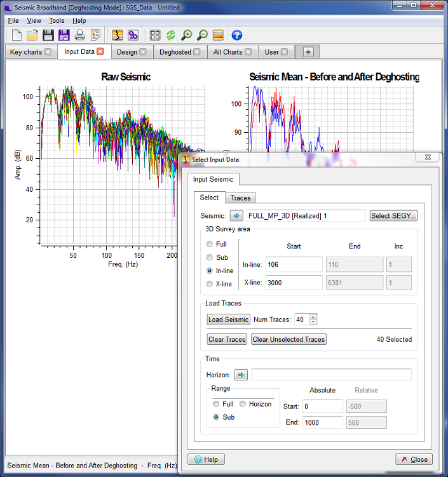Click Clear Unselected Traces button
Viewport: 448px width, 477px height.
point(288,339)
